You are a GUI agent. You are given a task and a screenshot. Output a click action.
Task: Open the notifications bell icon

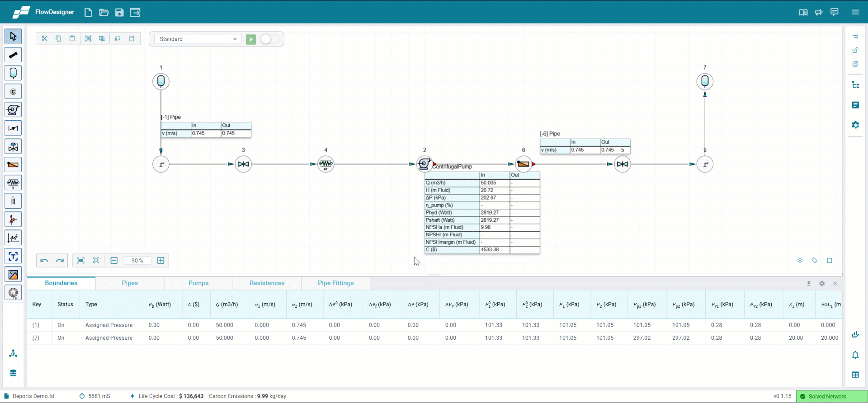[855, 355]
